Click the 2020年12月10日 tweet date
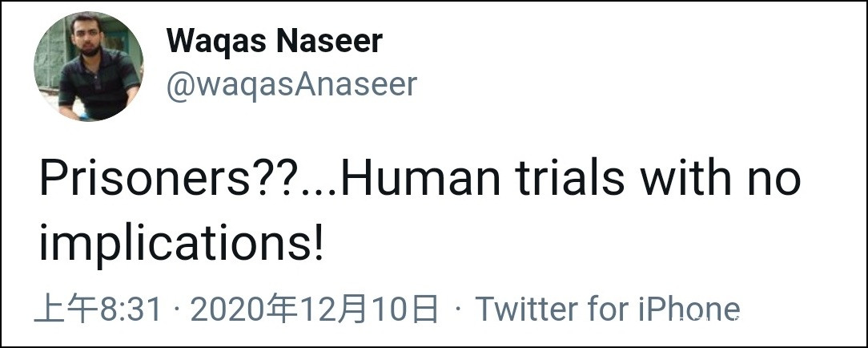This screenshot has height=348, width=868. coord(316,310)
